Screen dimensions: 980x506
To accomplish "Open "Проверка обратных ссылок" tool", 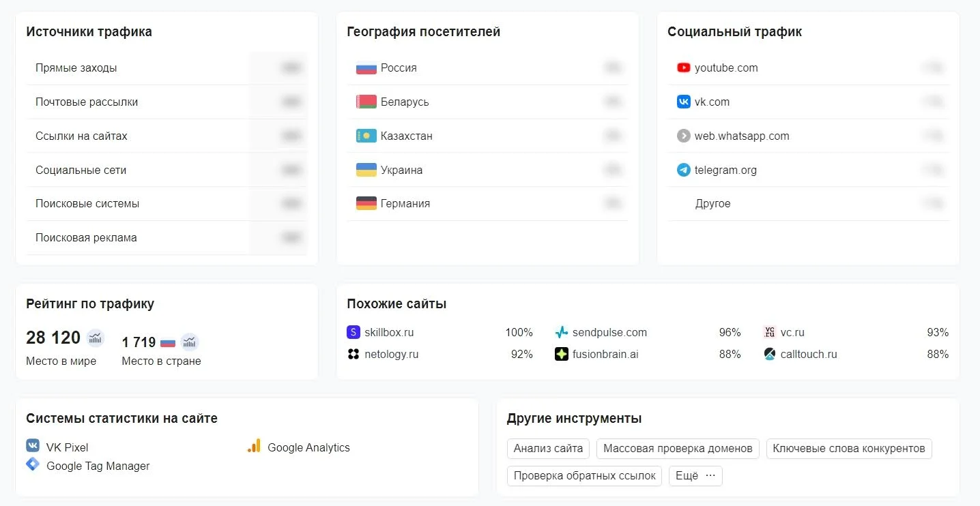I will pos(584,476).
